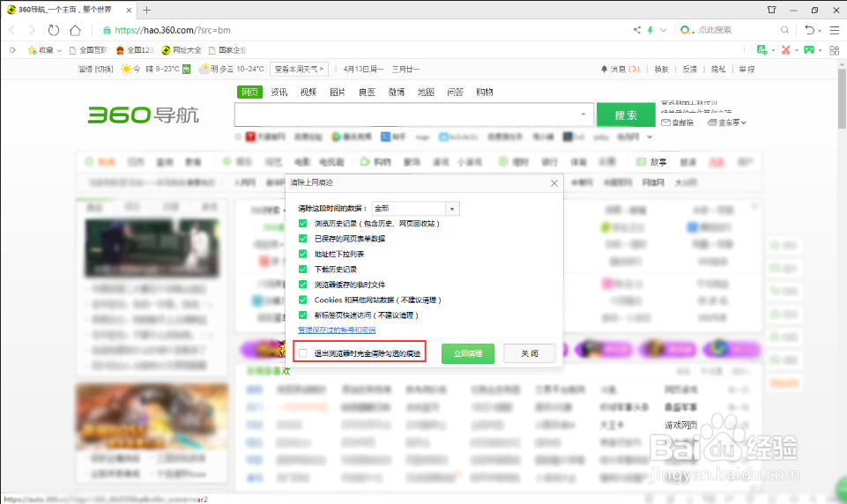Viewport: 847px width, 504px height.
Task: Select the 地图 search tab
Action: click(426, 92)
